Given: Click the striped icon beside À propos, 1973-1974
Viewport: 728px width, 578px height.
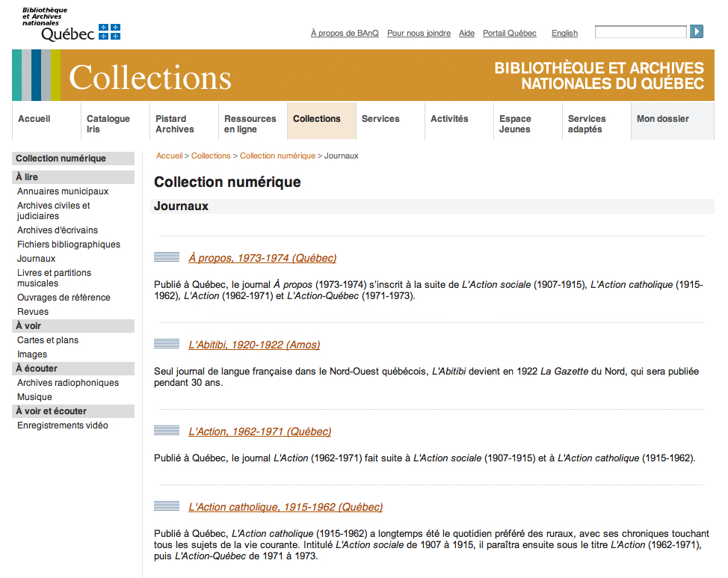Looking at the screenshot, I should (167, 256).
